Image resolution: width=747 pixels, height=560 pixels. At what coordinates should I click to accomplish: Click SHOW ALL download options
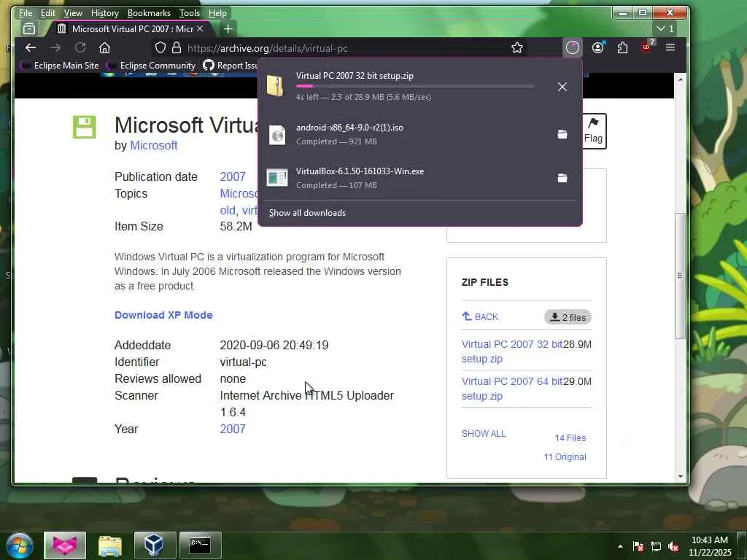coord(484,434)
